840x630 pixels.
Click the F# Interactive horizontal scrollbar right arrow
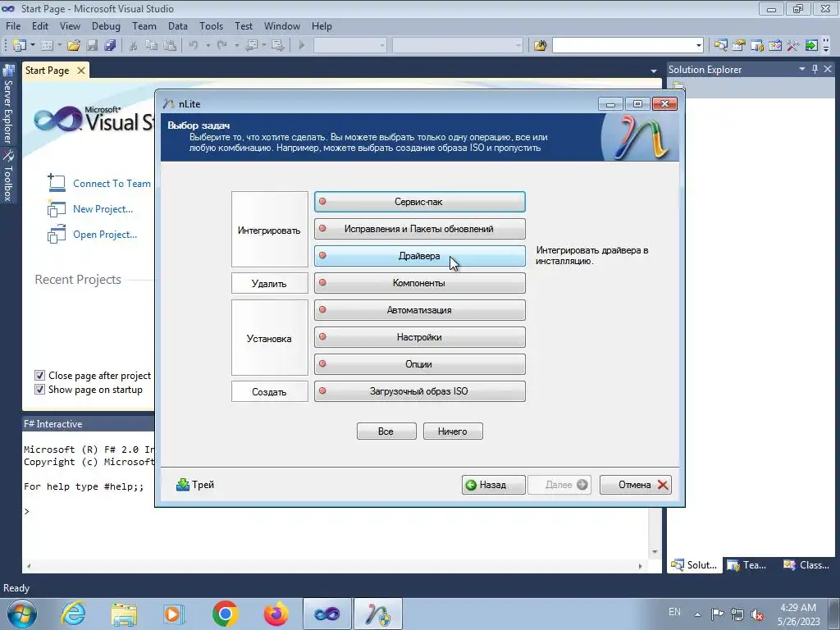pyautogui.click(x=640, y=566)
